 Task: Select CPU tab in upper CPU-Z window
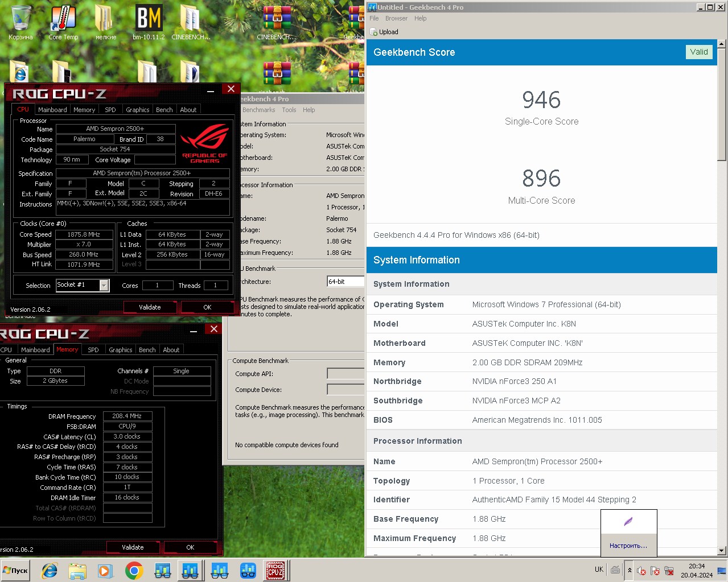(23, 109)
